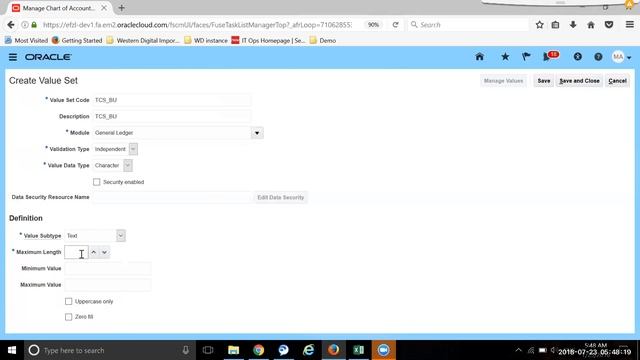640x360 pixels.
Task: Enable the Zero fill checkbox
Action: point(68,317)
